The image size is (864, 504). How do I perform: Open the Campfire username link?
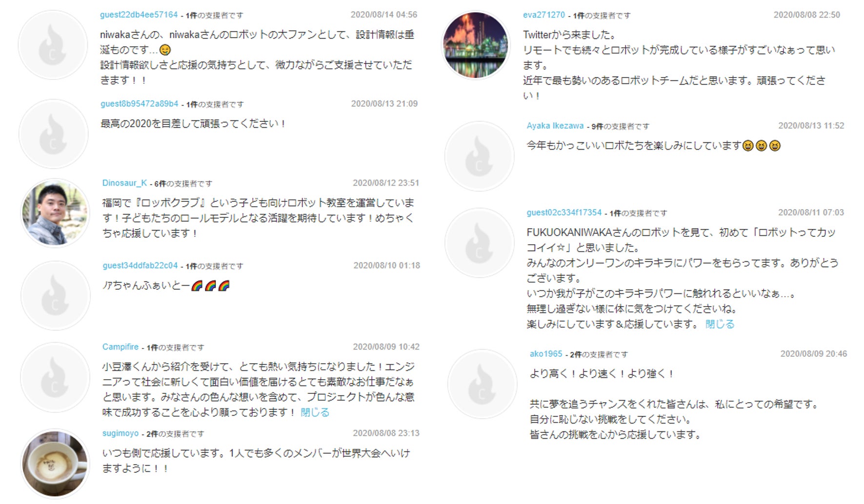pos(121,347)
